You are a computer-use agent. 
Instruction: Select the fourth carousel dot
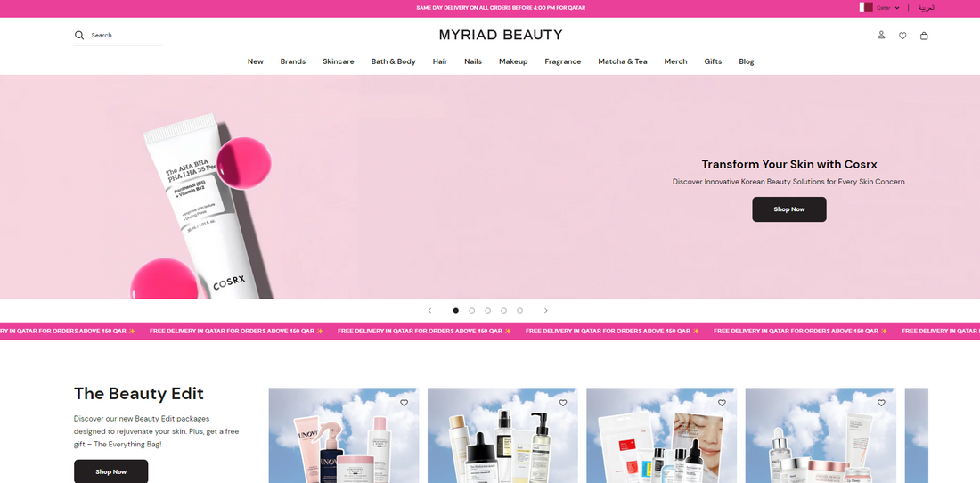click(x=503, y=310)
